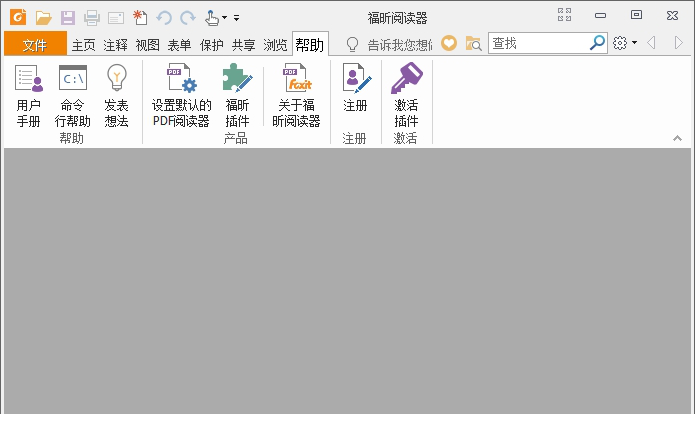Create new document from clipboard icon
695x430 pixels.
pyautogui.click(x=140, y=17)
